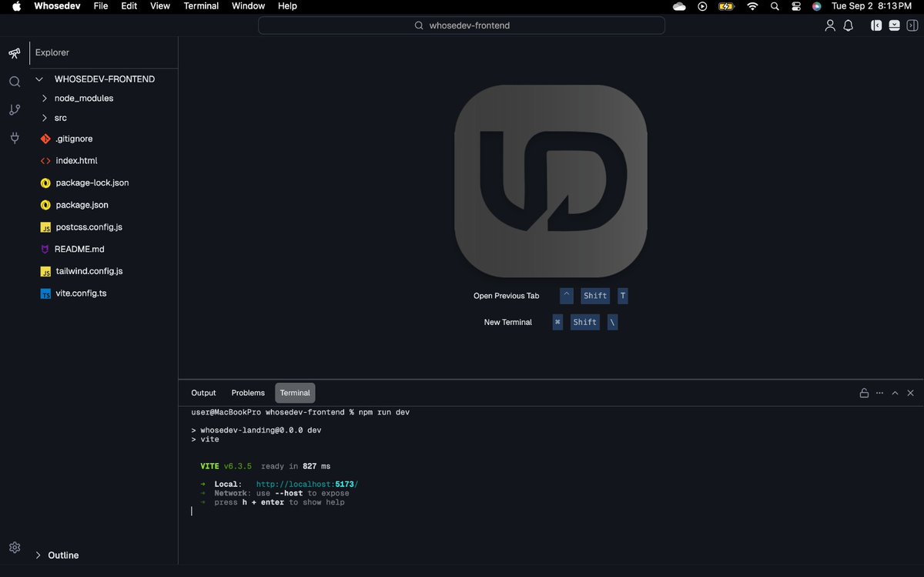Open the Search view in the activity bar

click(x=14, y=81)
